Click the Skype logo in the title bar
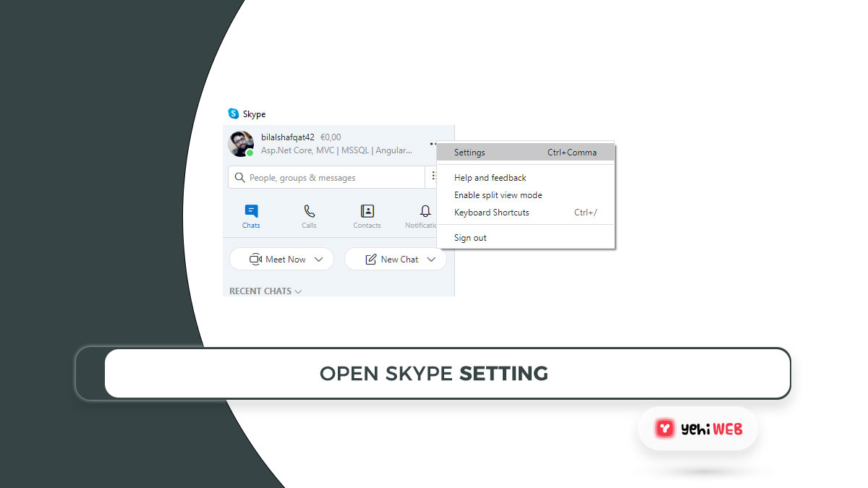The width and height of the screenshot is (868, 488). coord(234,114)
